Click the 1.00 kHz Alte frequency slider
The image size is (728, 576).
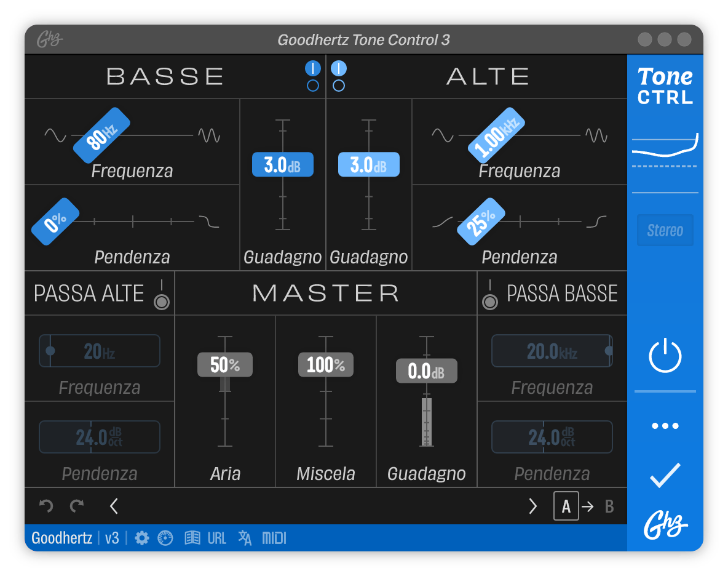click(496, 135)
